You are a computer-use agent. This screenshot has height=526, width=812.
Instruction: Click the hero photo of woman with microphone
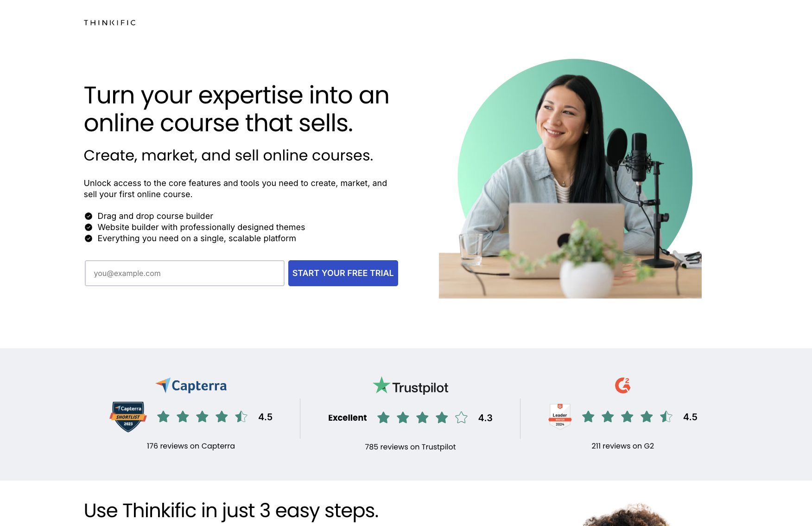tap(571, 179)
